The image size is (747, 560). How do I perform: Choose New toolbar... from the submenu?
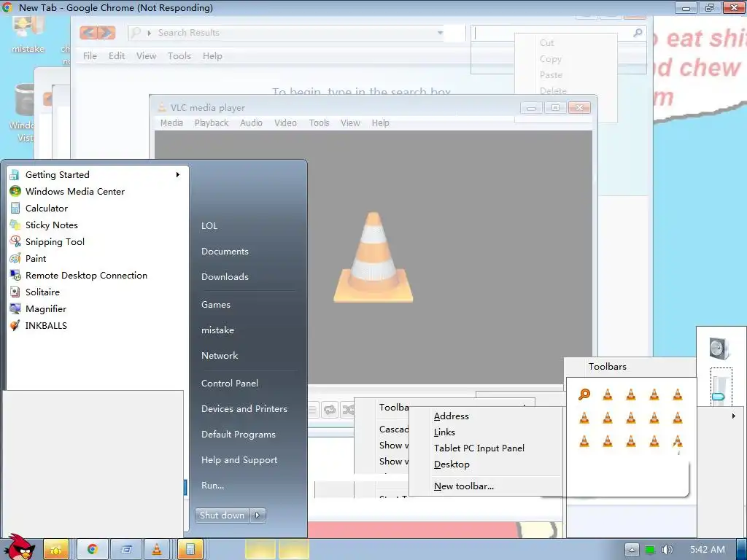tap(463, 486)
